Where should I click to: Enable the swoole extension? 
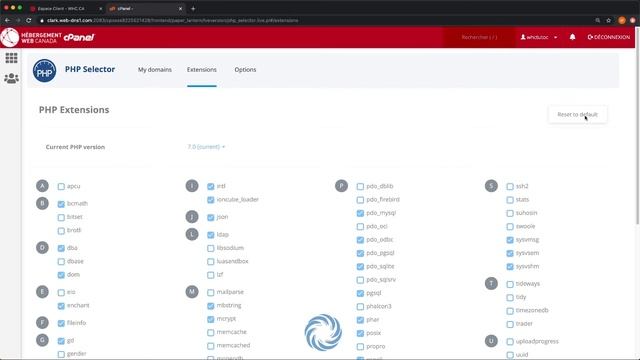click(x=510, y=227)
